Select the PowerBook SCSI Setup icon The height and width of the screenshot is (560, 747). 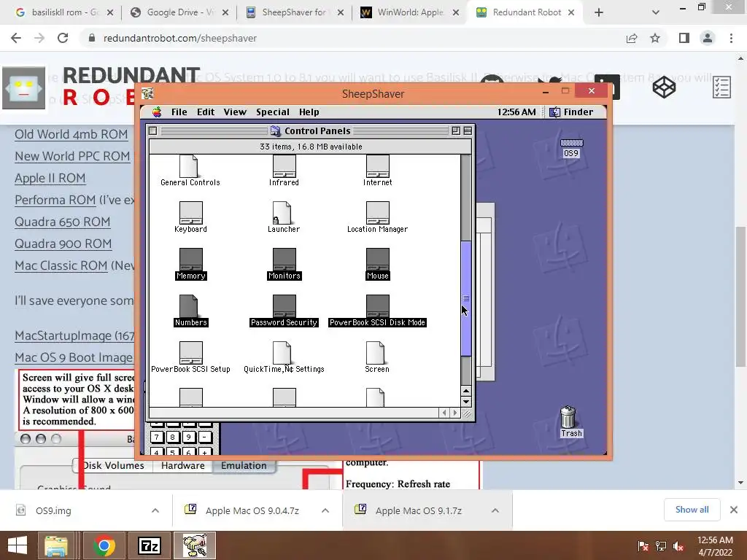[190, 353]
